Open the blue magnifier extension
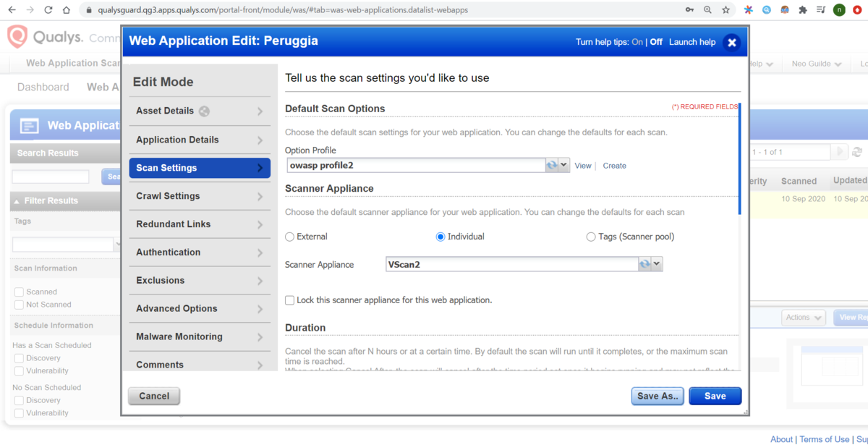 pos(767,10)
